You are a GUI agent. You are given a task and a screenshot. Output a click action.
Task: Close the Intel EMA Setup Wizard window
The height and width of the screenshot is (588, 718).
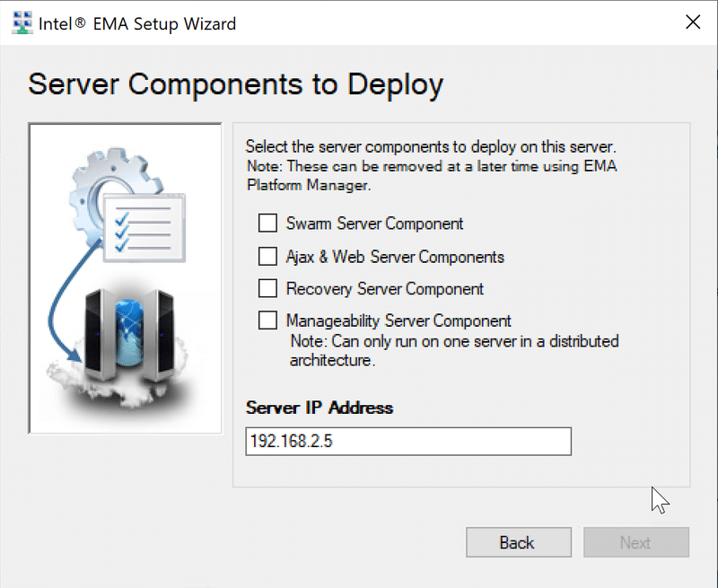pyautogui.click(x=693, y=22)
